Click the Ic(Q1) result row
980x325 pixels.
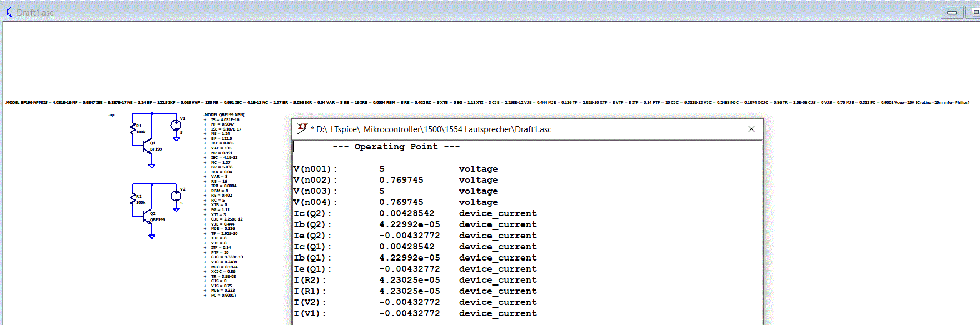415,247
